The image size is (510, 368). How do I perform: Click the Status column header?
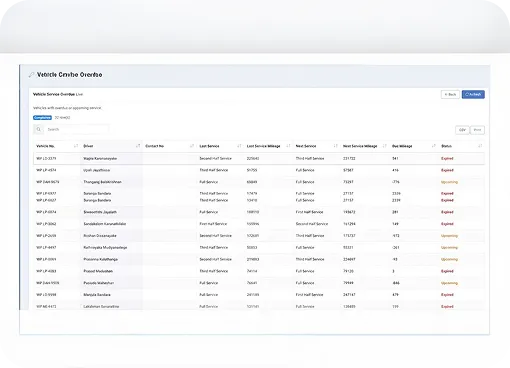[x=446, y=146]
